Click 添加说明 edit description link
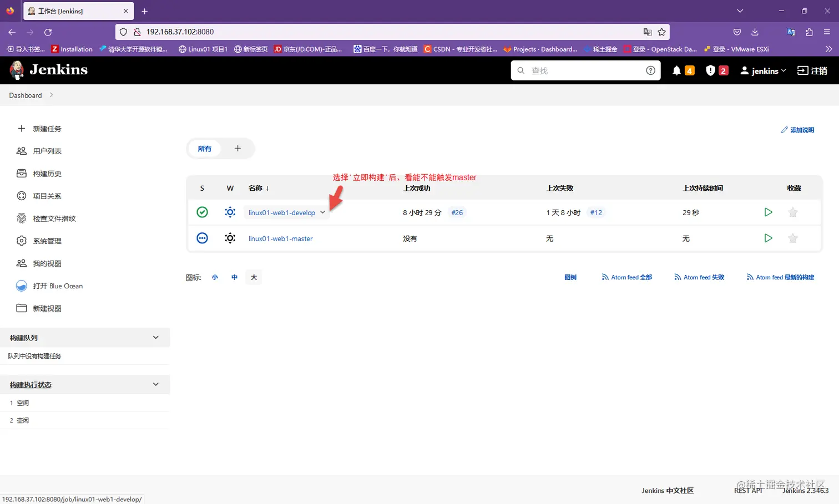Screen dimensions: 839x504 click(x=797, y=130)
